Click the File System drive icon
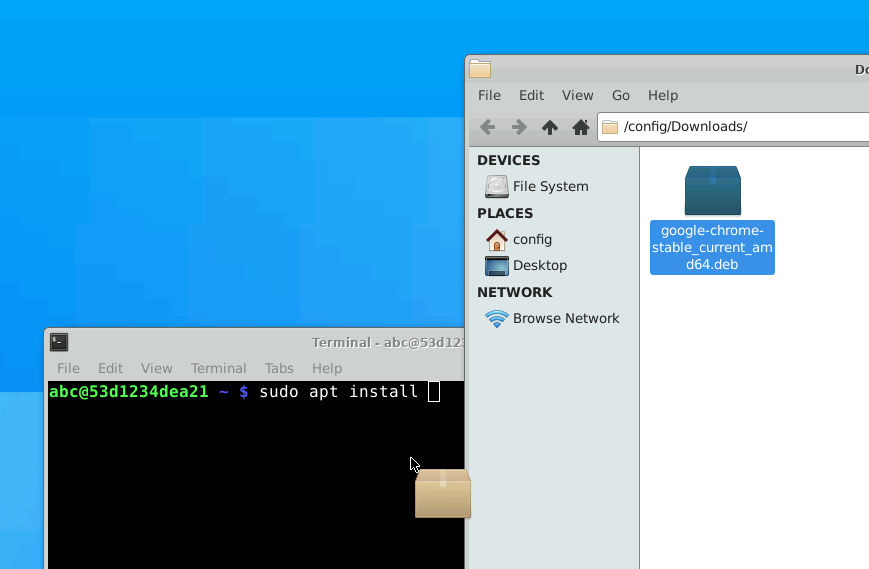This screenshot has width=869, height=569. pos(497,186)
